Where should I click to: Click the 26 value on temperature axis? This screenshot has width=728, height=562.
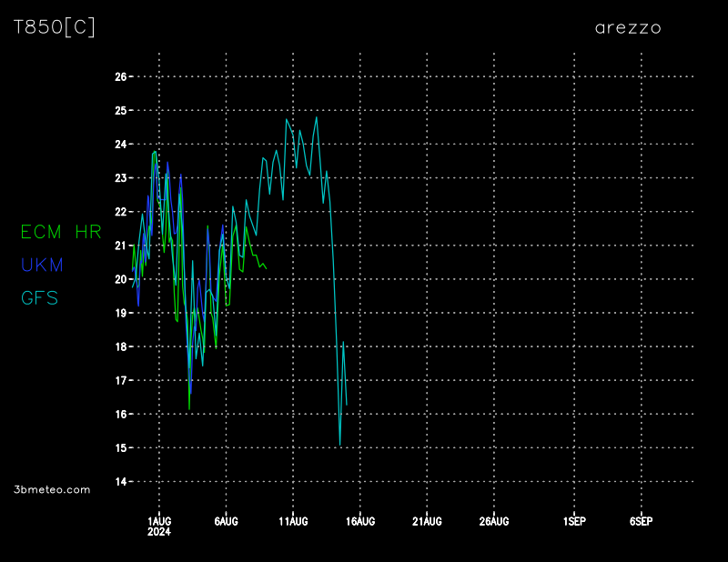click(120, 76)
